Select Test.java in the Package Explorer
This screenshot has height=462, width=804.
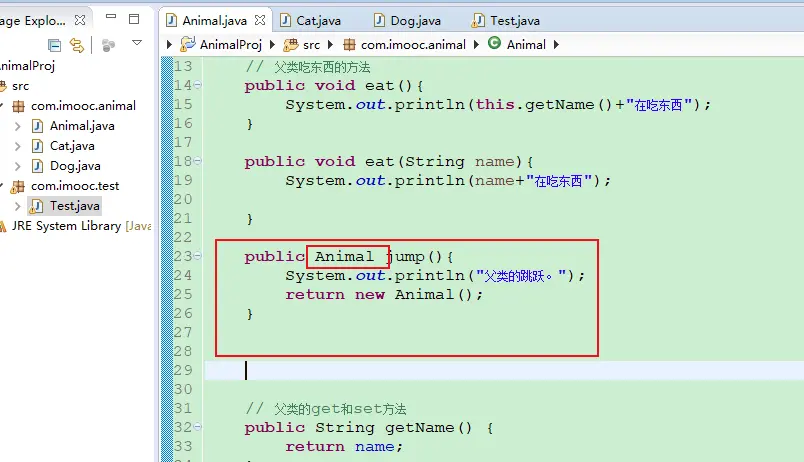(74, 206)
